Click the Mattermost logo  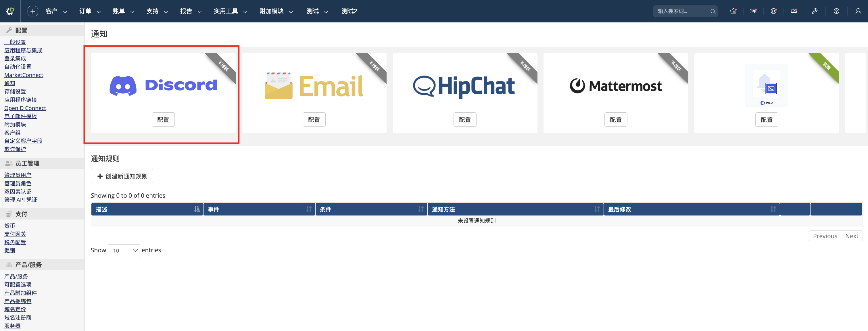[616, 86]
